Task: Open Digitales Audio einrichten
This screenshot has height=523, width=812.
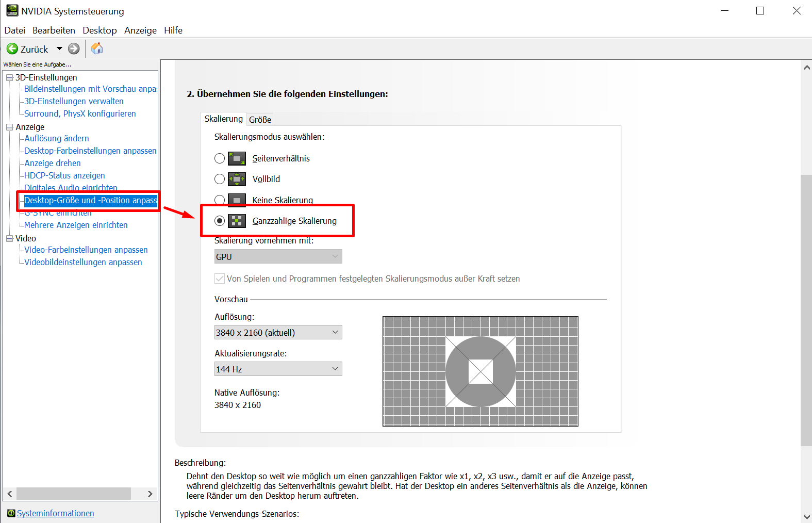Action: (x=71, y=187)
